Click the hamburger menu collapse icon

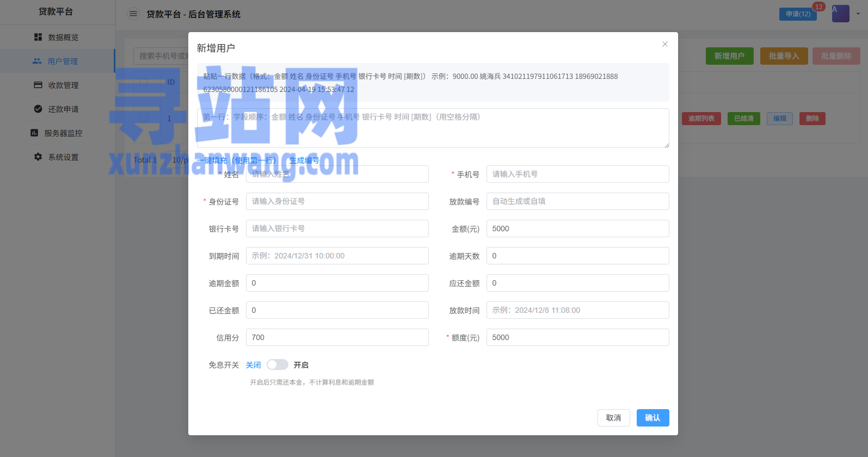pyautogui.click(x=133, y=14)
